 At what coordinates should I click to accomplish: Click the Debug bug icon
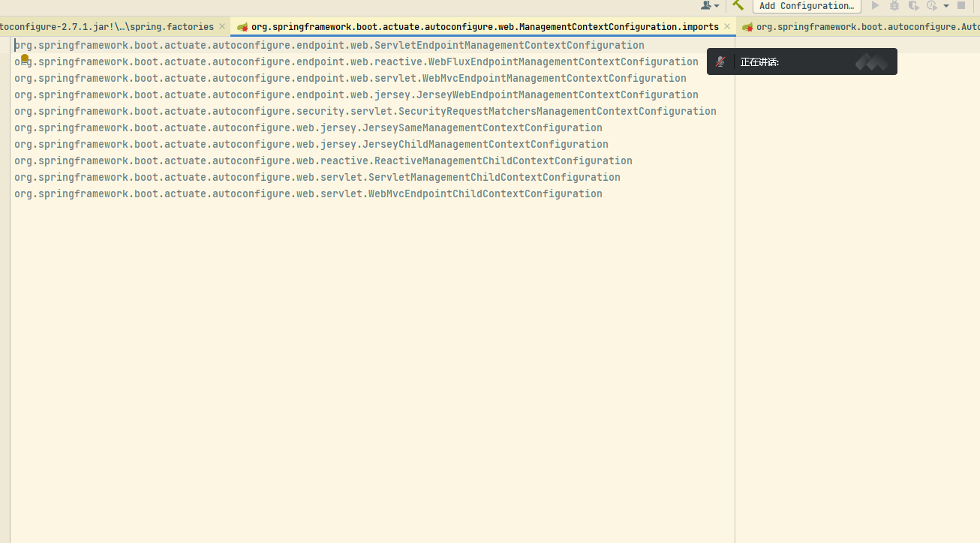click(x=894, y=5)
